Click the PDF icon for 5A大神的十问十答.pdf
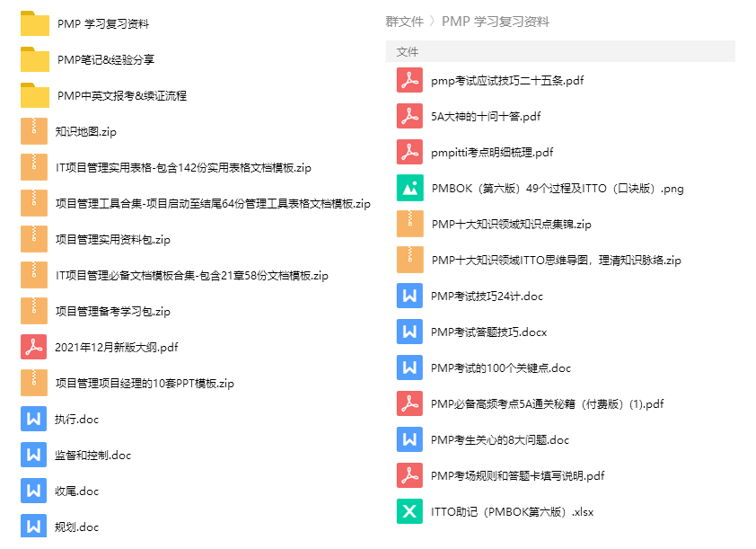 (409, 116)
